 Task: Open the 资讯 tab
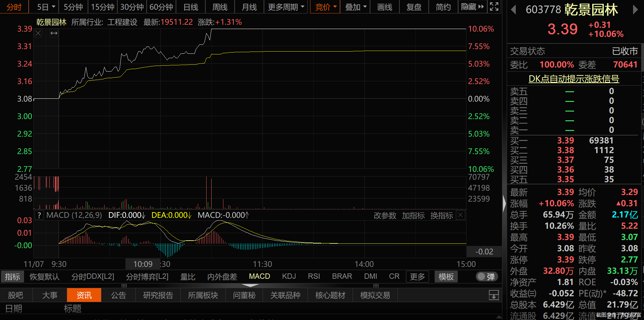tap(84, 295)
